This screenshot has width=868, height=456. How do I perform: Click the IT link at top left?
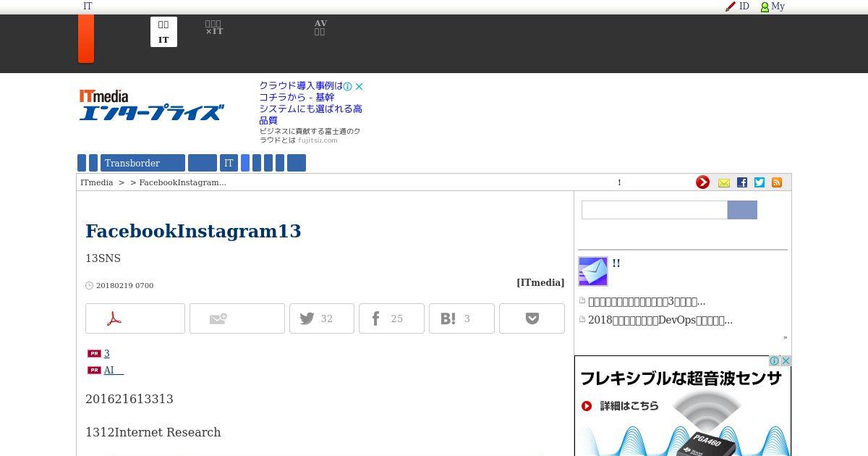point(88,6)
